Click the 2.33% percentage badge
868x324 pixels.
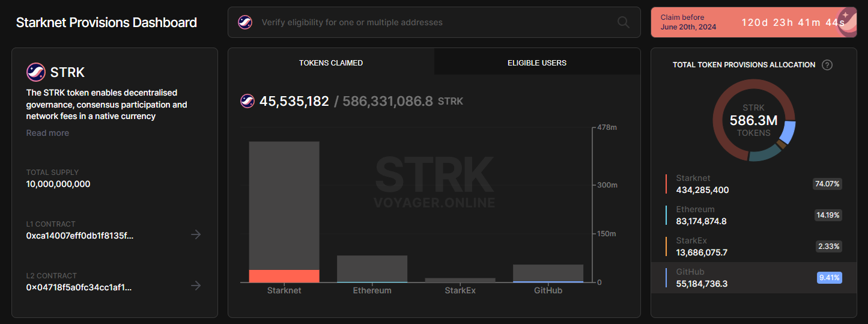[829, 246]
